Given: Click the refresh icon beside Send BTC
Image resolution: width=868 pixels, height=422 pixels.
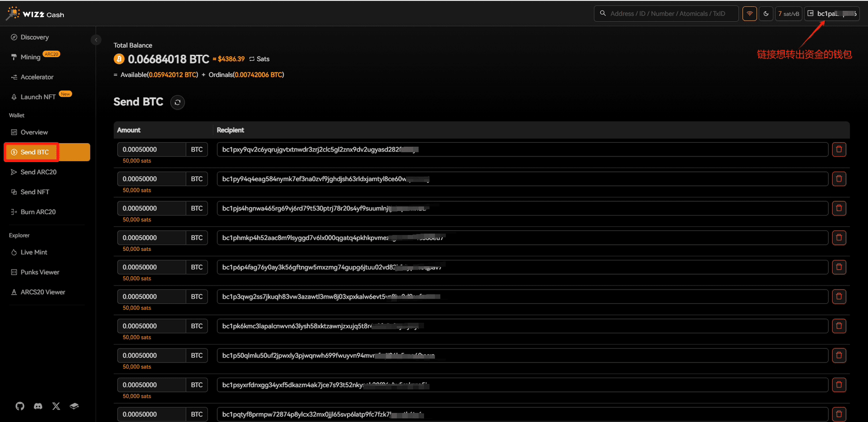Looking at the screenshot, I should (177, 102).
